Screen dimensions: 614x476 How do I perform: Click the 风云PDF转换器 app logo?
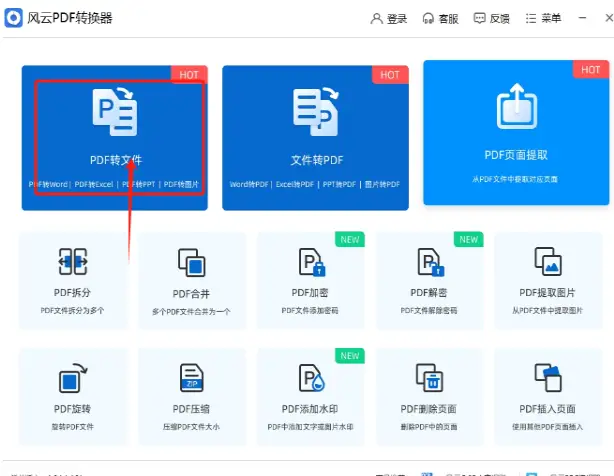pos(14,18)
